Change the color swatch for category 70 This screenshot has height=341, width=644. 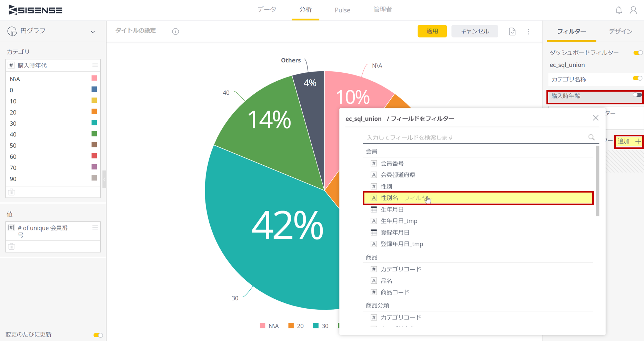(94, 167)
